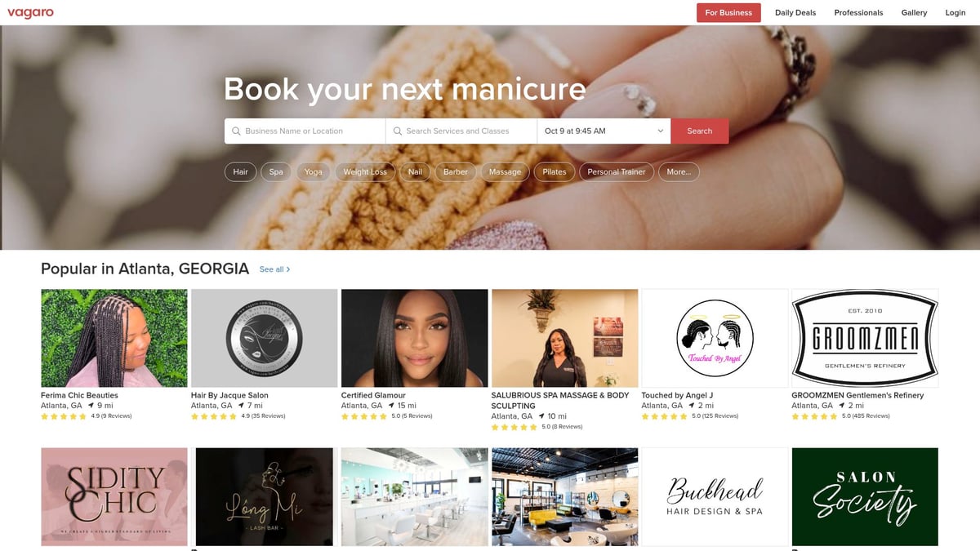Choose the Personal Trainer category pill
The height and width of the screenshot is (551, 980).
(617, 172)
